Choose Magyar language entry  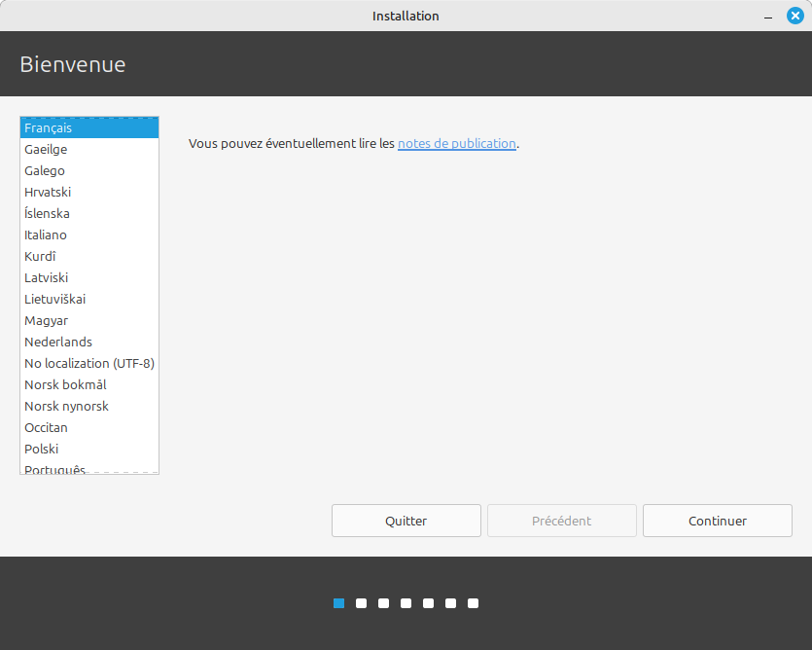[89, 321]
